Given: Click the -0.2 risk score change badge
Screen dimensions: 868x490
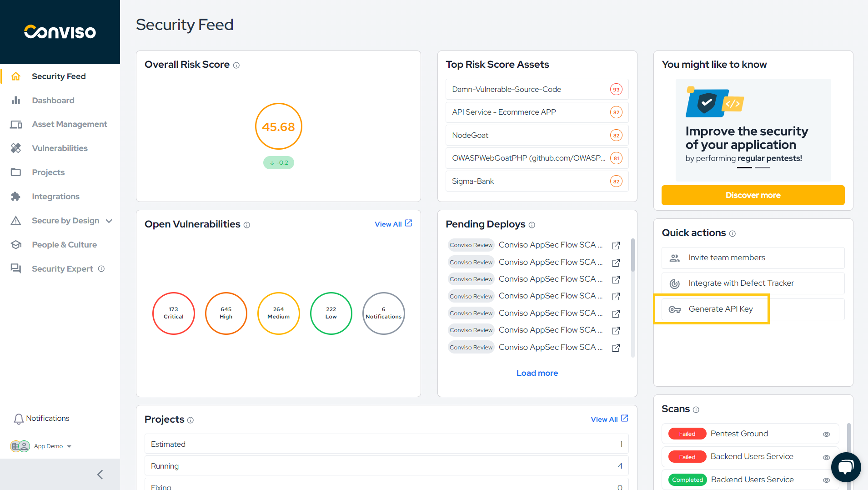Looking at the screenshot, I should [279, 163].
